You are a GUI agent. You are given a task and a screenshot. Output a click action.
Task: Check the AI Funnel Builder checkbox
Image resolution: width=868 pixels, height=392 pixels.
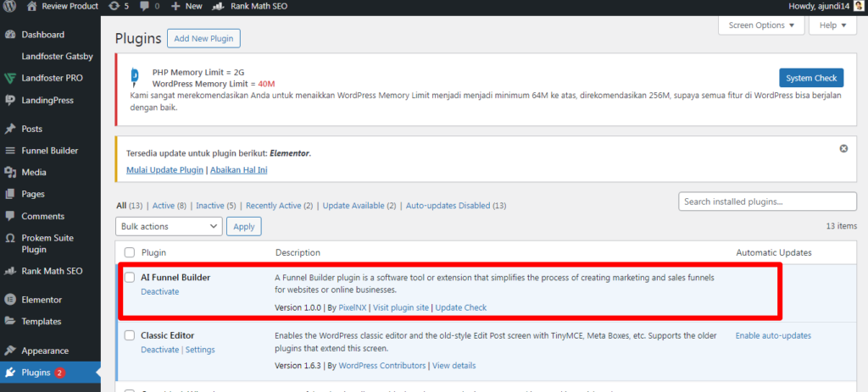pyautogui.click(x=130, y=277)
